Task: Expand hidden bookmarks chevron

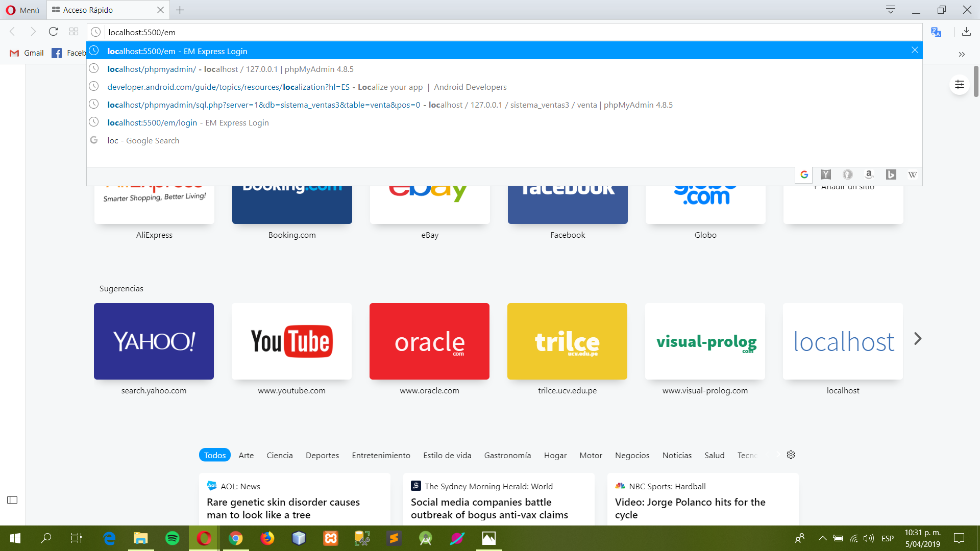Action: [x=962, y=54]
